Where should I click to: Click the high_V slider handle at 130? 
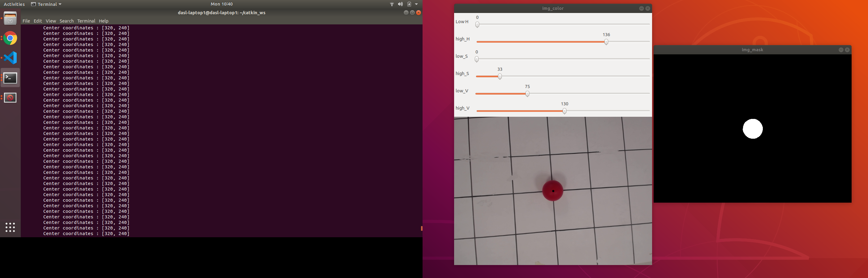point(565,111)
